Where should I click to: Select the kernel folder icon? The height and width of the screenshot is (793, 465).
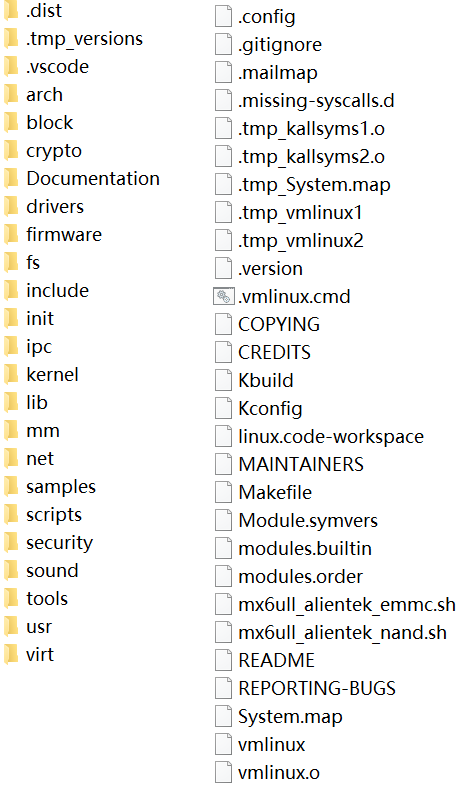11,375
